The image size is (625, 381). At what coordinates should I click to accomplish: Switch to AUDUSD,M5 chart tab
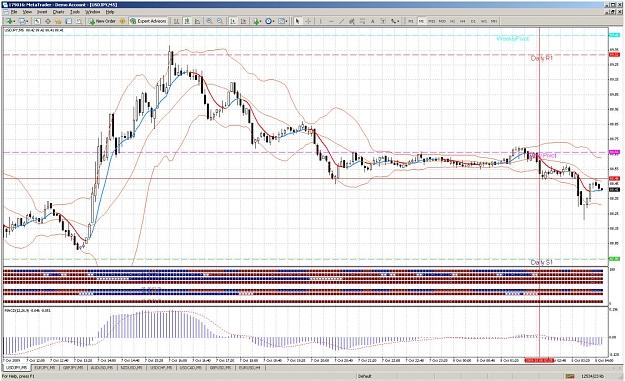[x=102, y=367]
